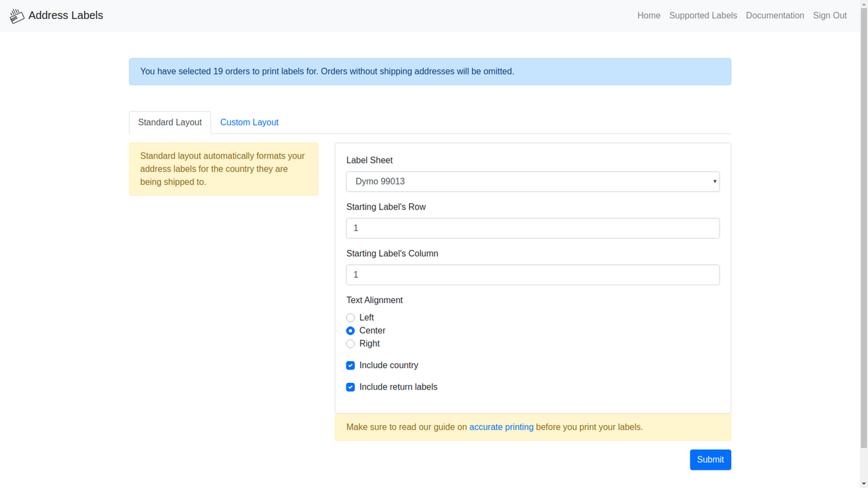Select Left text alignment

(x=351, y=318)
